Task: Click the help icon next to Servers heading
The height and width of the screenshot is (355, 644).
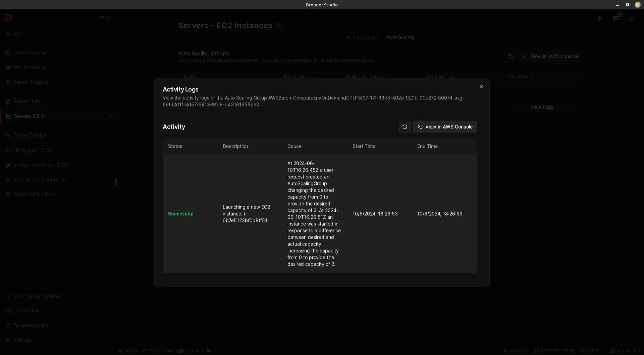Action: coord(278,25)
